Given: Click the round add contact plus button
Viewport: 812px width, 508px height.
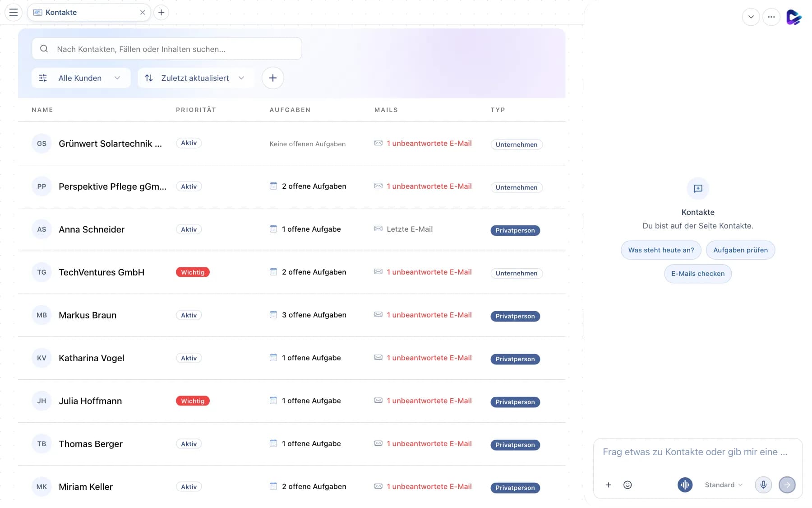Looking at the screenshot, I should coord(272,78).
